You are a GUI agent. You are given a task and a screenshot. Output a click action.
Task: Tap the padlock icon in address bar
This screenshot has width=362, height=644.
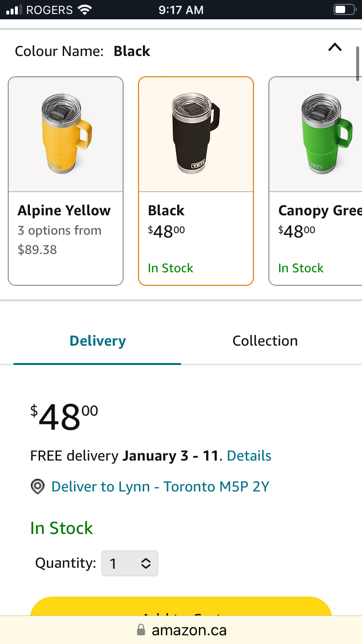(141, 630)
